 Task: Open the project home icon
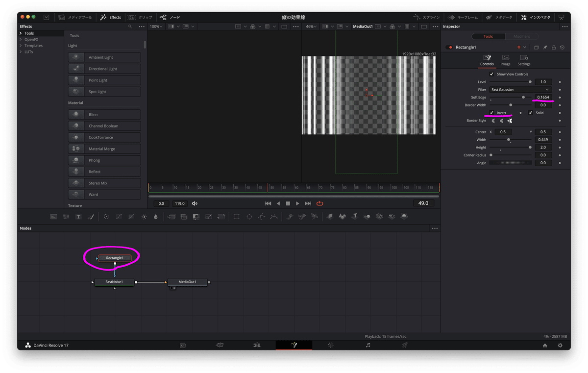pyautogui.click(x=545, y=345)
